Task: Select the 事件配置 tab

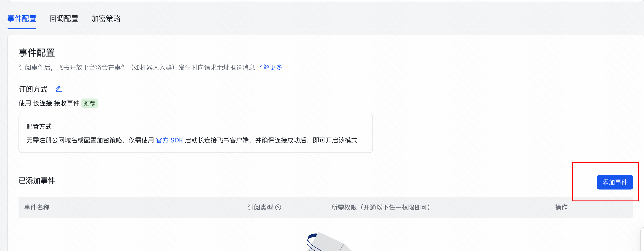Action: click(22, 19)
